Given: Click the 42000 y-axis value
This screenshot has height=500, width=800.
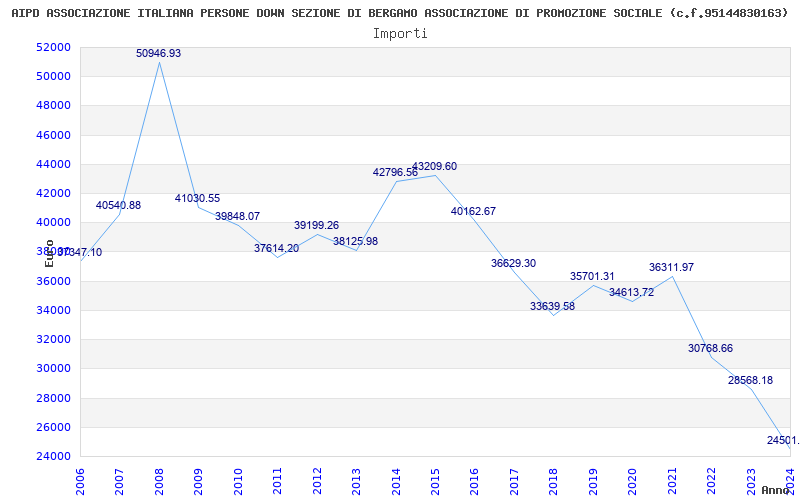Looking at the screenshot, I should (x=54, y=193).
